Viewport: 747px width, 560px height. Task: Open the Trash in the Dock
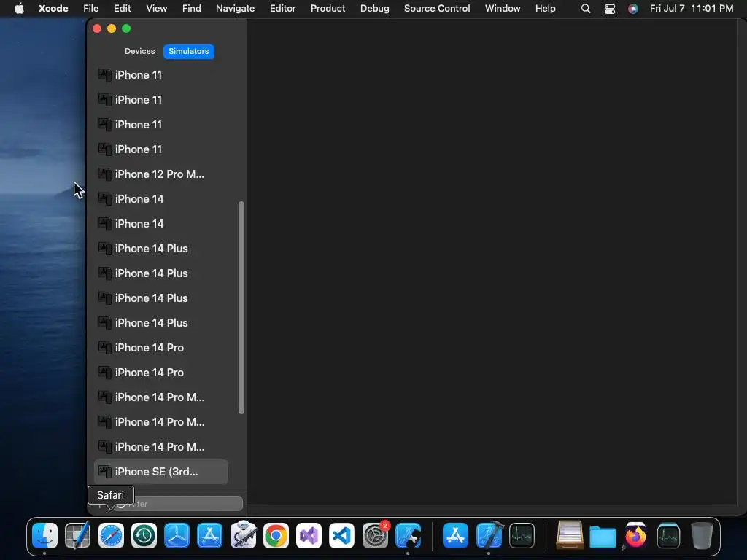[702, 536]
